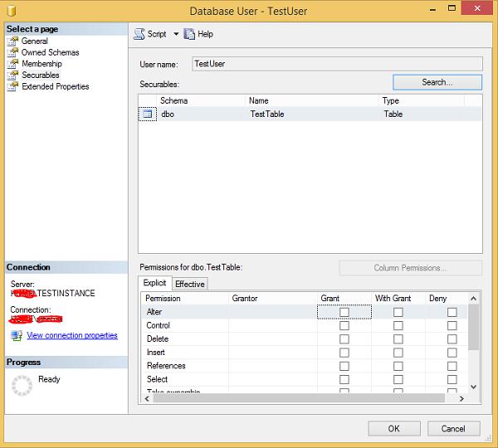The width and height of the screenshot is (498, 448).
Task: Open the General page
Action: pos(35,41)
